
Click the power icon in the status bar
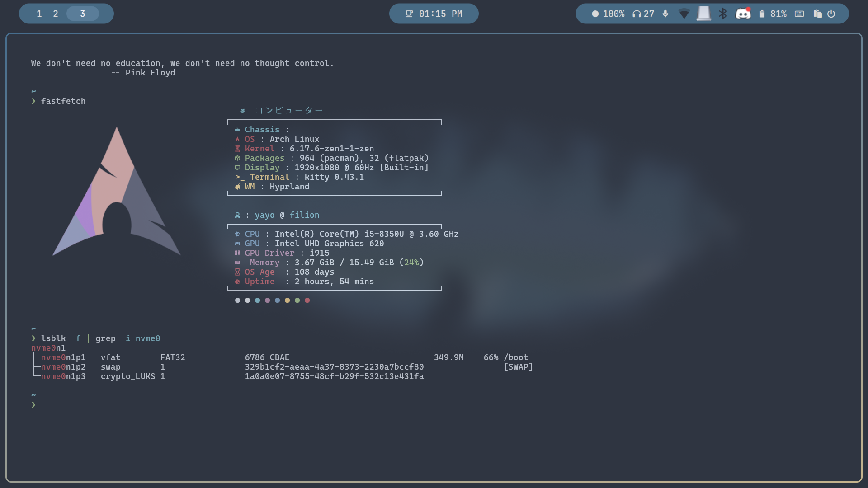click(x=831, y=14)
